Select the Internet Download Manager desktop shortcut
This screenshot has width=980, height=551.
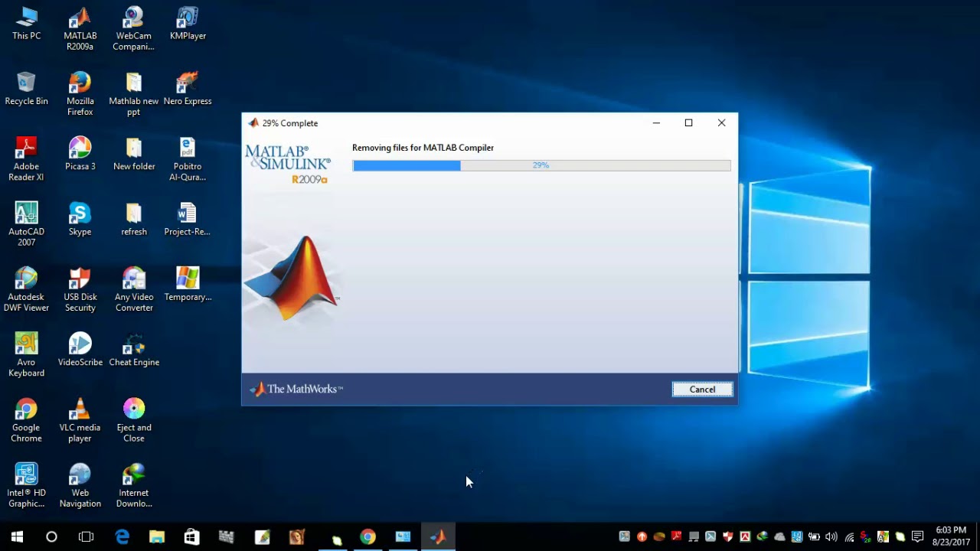(133, 486)
